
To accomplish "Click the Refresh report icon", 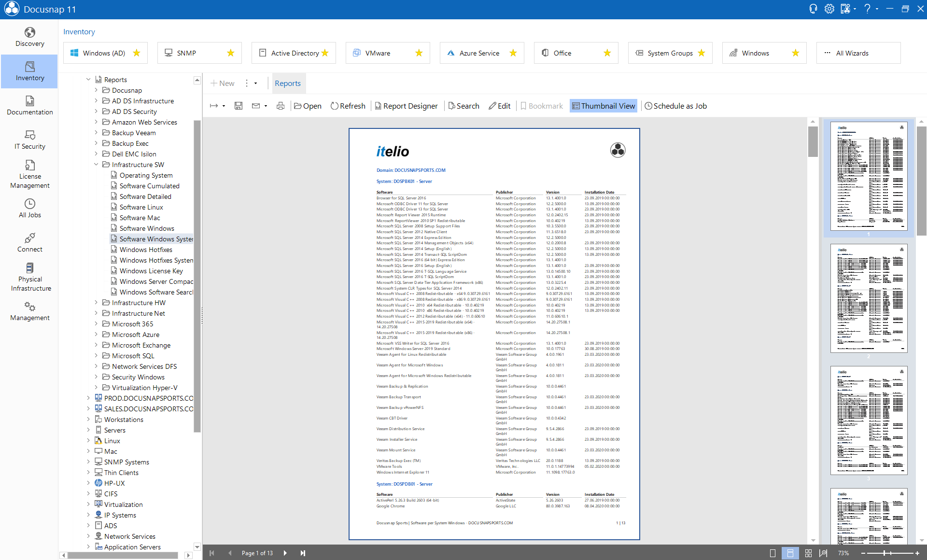I will click(348, 106).
